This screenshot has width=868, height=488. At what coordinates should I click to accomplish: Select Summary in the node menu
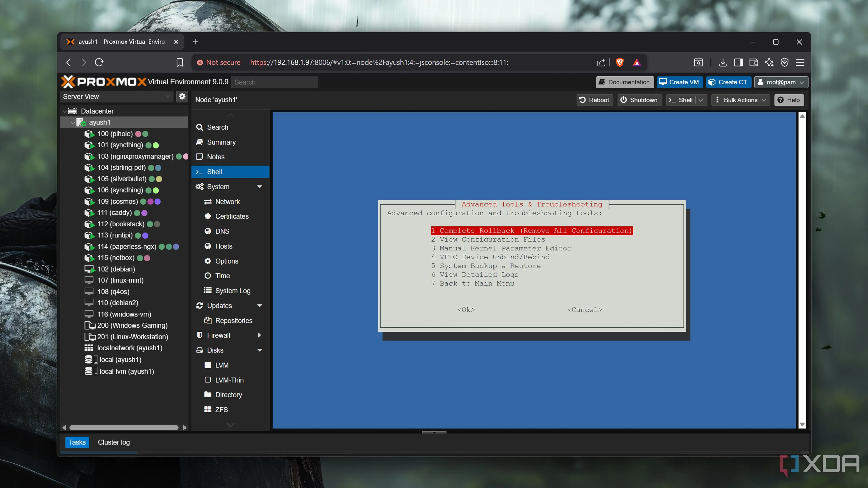[221, 142]
